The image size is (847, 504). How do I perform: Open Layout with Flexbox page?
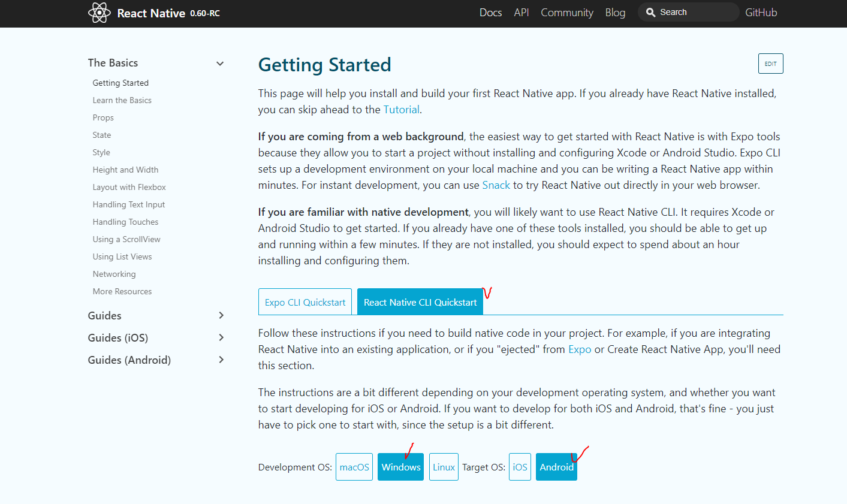(129, 187)
